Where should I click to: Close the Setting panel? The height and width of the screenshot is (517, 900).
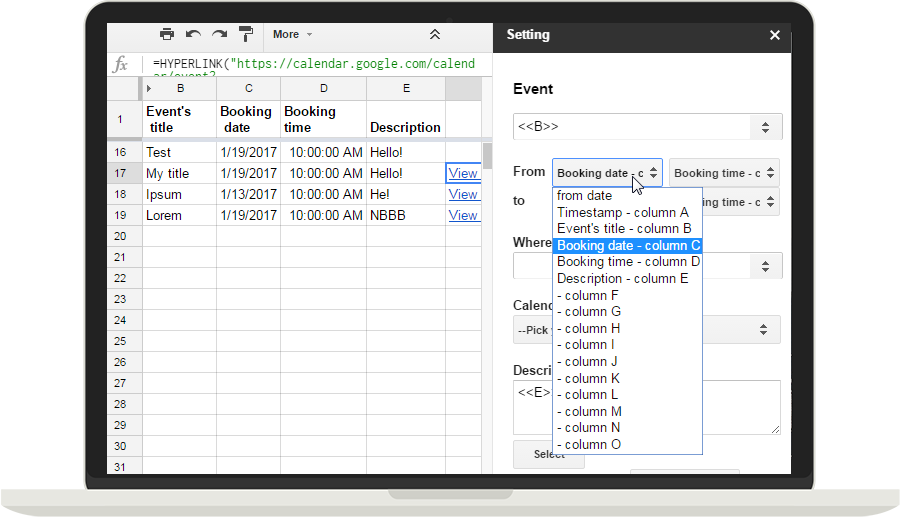click(x=774, y=35)
